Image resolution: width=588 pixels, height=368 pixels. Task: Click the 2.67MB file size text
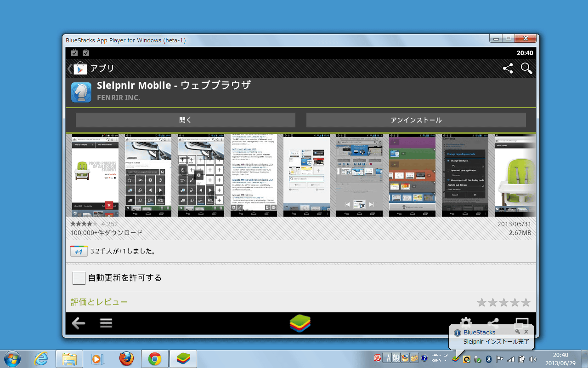(520, 233)
